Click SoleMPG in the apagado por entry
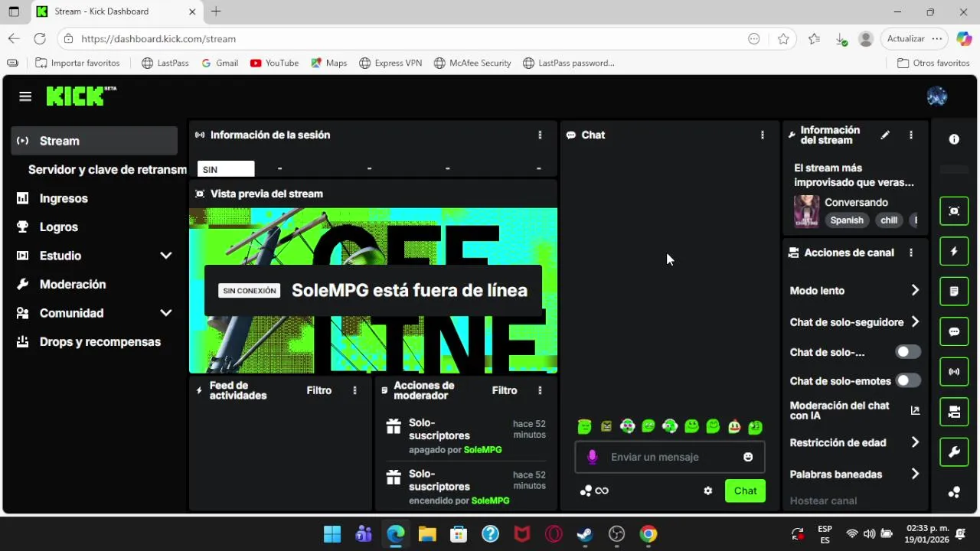This screenshot has width=980, height=551. [482, 450]
